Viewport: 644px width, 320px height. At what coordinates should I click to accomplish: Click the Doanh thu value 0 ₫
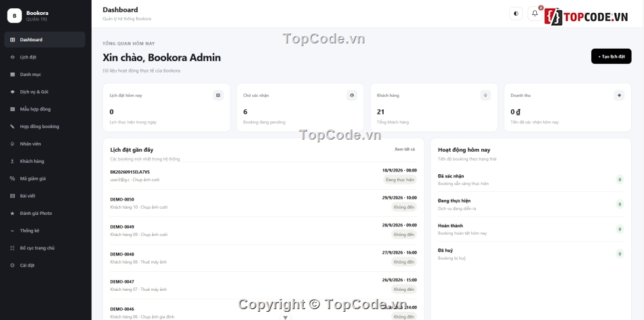515,112
